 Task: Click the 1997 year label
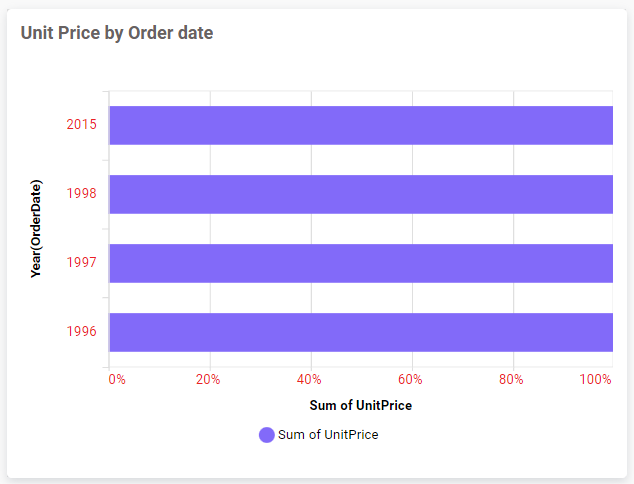click(x=81, y=263)
